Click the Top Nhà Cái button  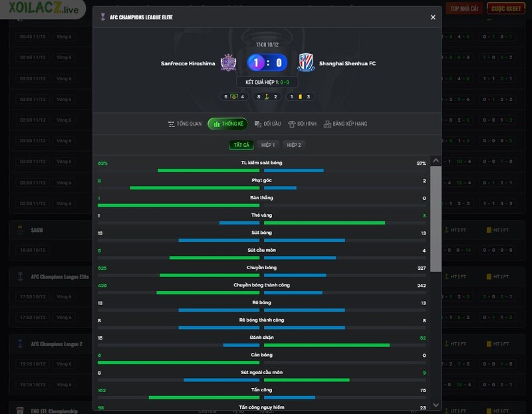pyautogui.click(x=465, y=9)
